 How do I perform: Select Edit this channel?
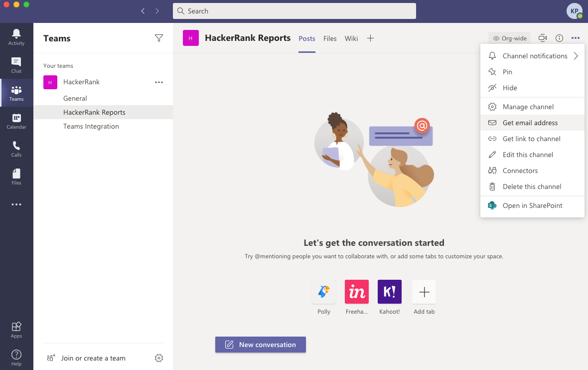533,155
